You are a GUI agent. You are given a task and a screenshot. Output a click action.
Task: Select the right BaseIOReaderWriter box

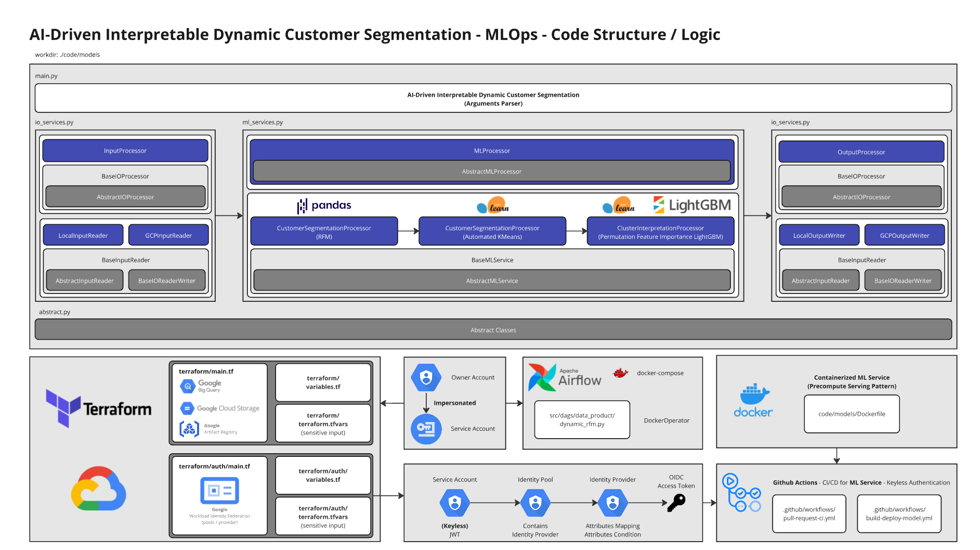(903, 280)
